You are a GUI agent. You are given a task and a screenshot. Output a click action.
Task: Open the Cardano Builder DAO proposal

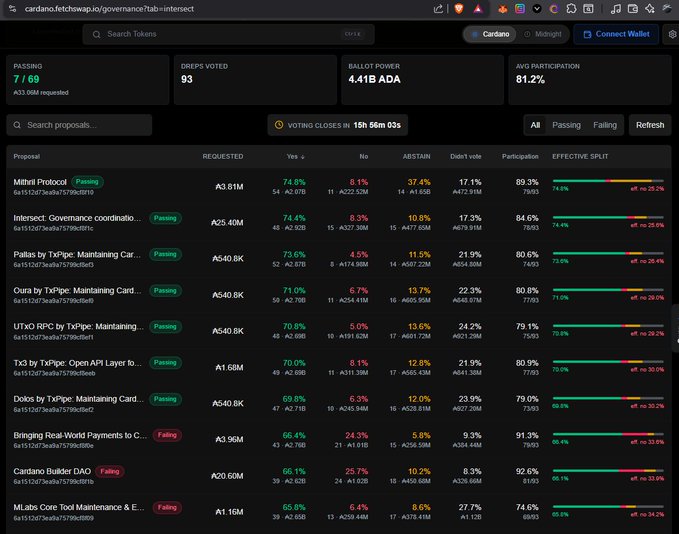(52, 471)
